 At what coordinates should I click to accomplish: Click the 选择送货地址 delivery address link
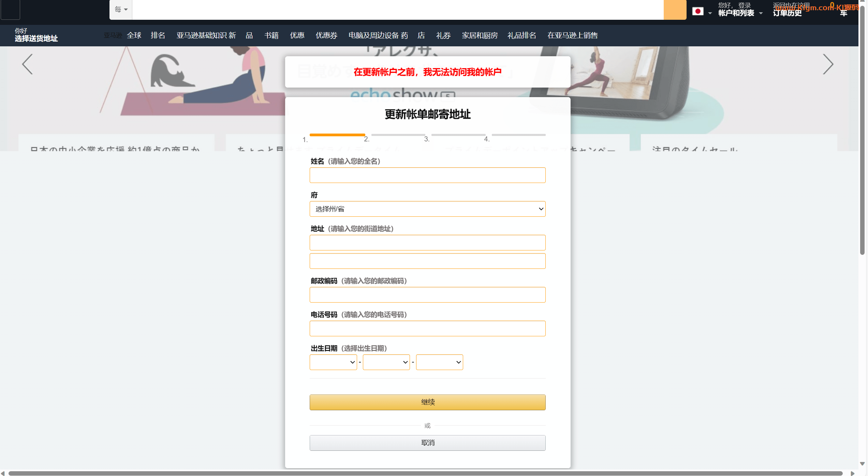coord(36,38)
